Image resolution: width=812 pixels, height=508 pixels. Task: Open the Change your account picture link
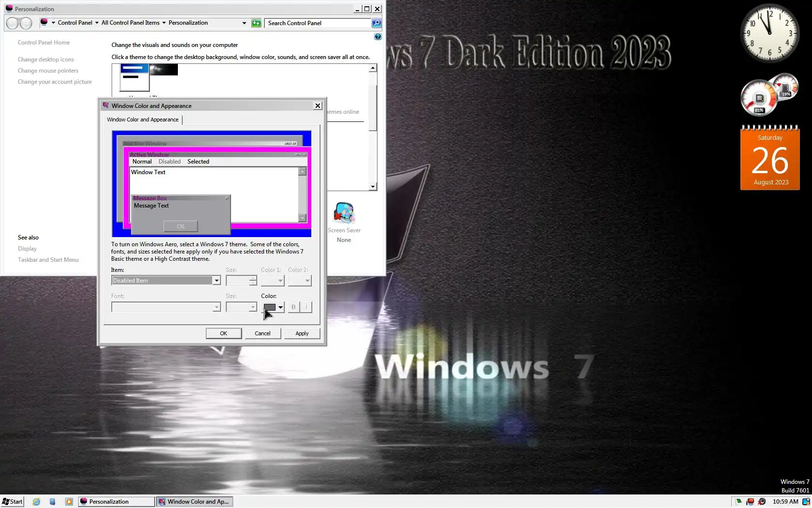point(55,82)
